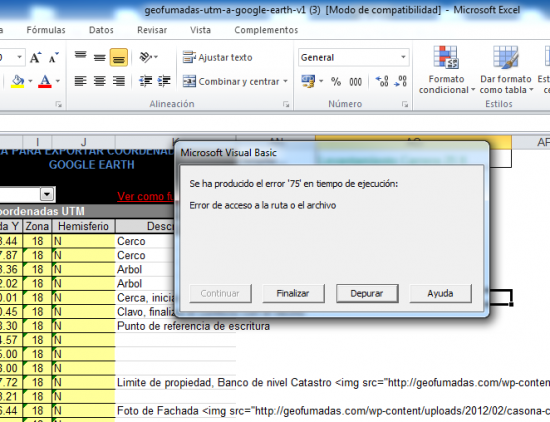Switch to the Revisar tab
This screenshot has height=422, width=550.
click(152, 30)
